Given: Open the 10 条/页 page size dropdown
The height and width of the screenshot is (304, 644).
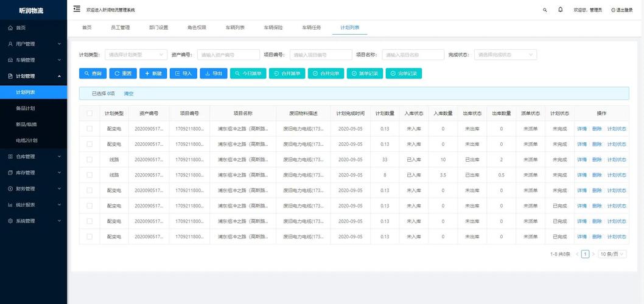Looking at the screenshot, I should point(612,254).
